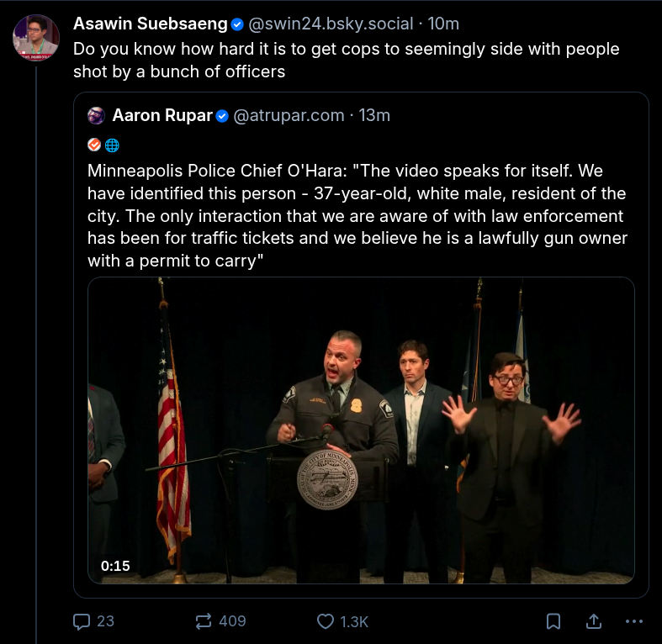Screen dimensions: 662x644
Task: Click Asawin Suebsaeng's blue verified badge
Action: 238,24
